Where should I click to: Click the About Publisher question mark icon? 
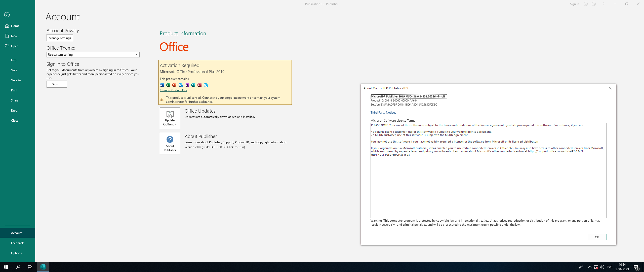click(170, 139)
